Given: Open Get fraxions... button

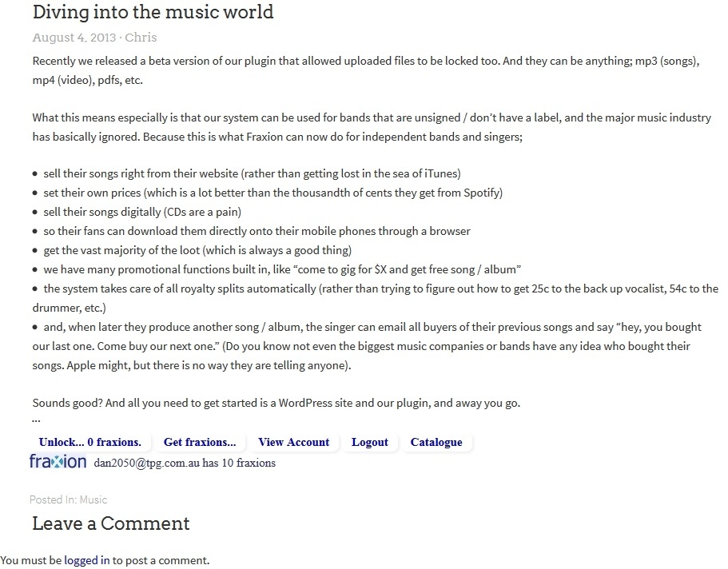Looking at the screenshot, I should click(200, 442).
